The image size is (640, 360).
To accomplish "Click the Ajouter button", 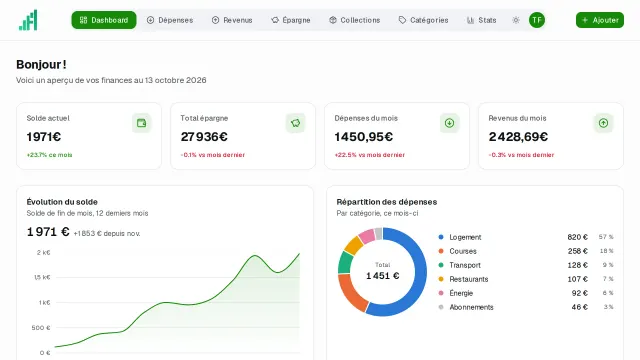I will point(600,20).
